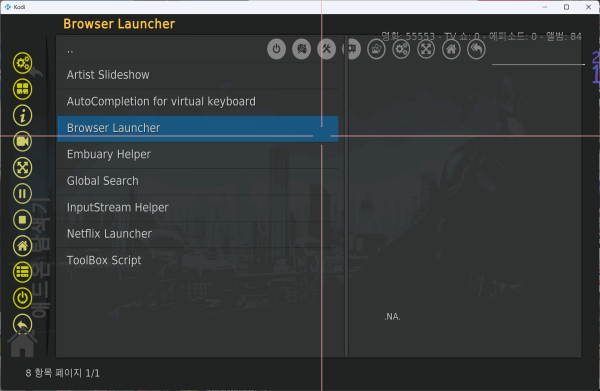Toggle fullscreen with yellow arrows icon
This screenshot has height=391, width=600.
point(23,168)
